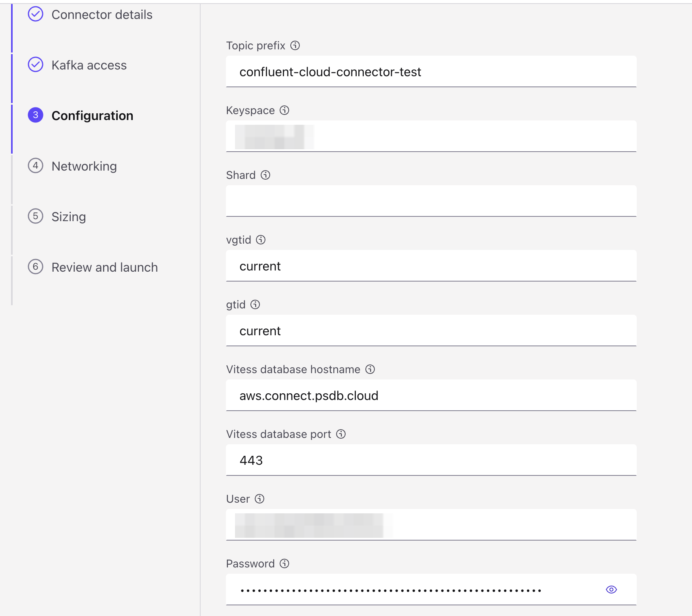Go to the Connector details step
Screen dimensions: 692x616
click(102, 15)
